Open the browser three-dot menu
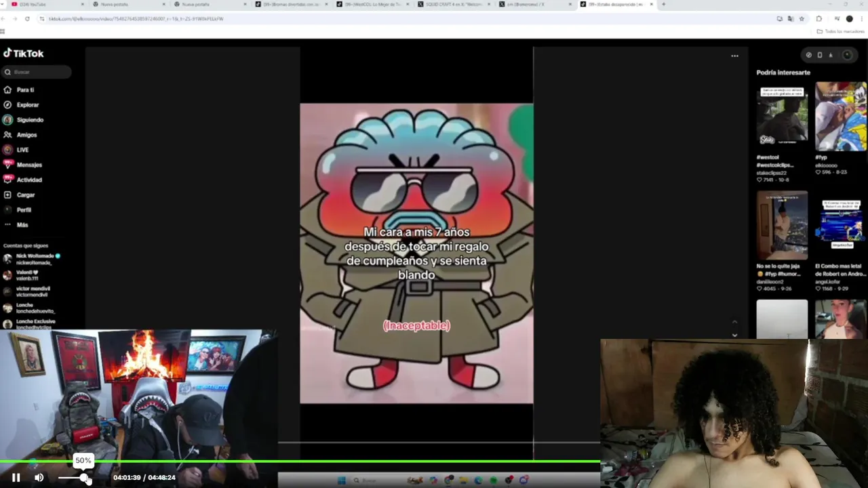This screenshot has height=488, width=868. pos(861,19)
